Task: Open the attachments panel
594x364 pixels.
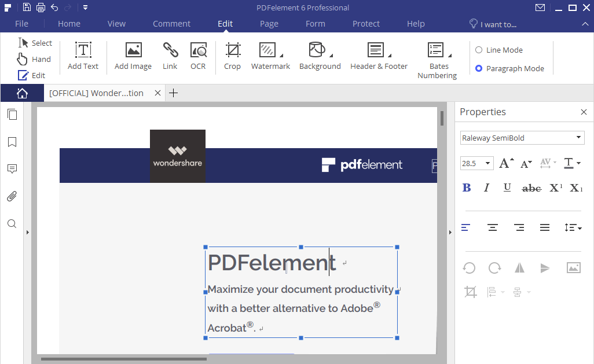Action: [12, 196]
